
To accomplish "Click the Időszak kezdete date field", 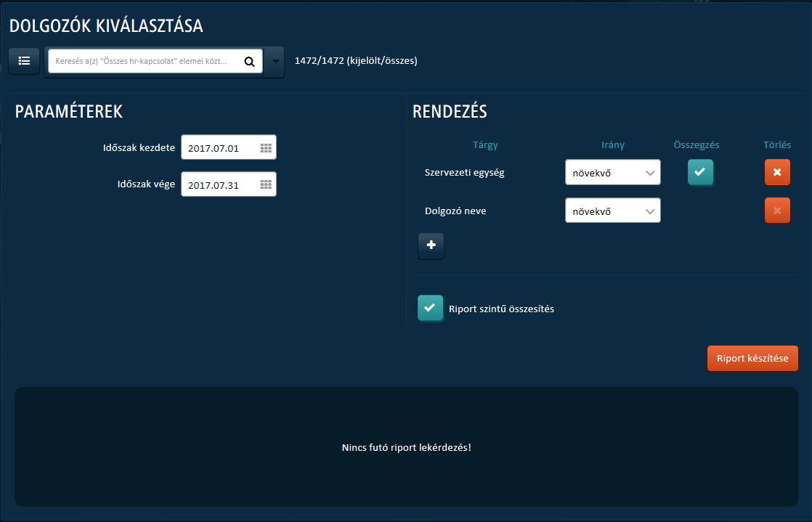I will pos(228,147).
